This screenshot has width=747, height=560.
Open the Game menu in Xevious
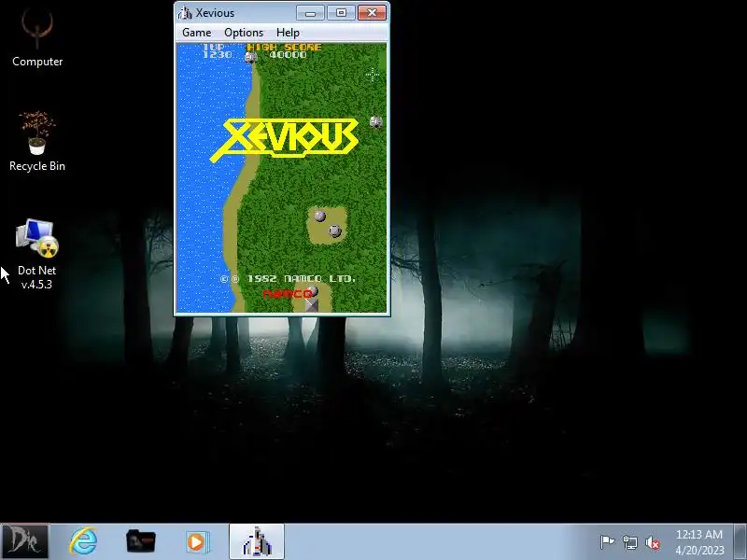pyautogui.click(x=196, y=33)
